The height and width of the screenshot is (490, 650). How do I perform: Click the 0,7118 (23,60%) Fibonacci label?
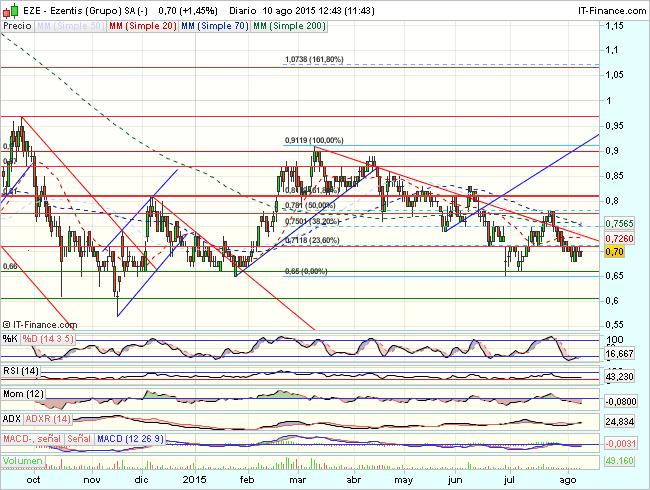(x=312, y=240)
